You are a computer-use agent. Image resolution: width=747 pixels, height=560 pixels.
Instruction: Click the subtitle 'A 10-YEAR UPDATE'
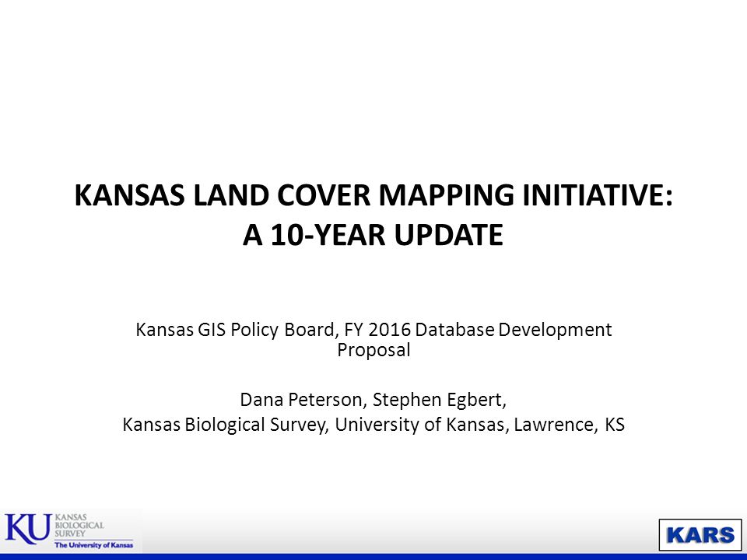click(373, 235)
